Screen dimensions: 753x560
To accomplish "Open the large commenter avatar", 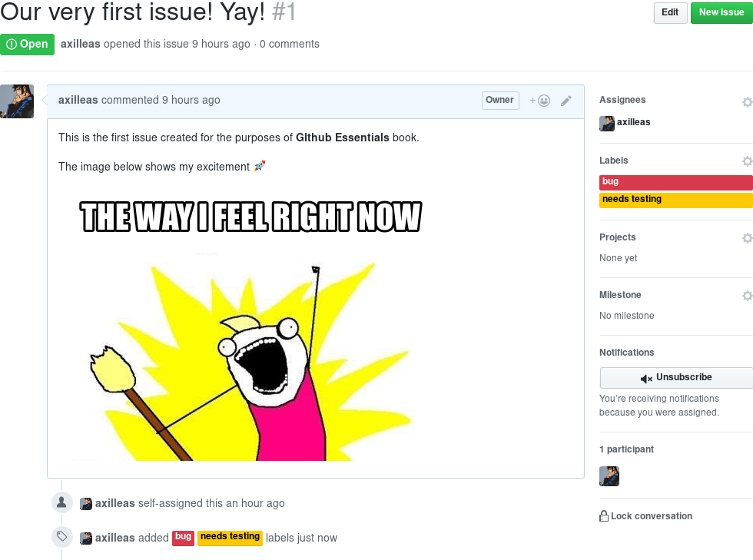I will coord(17,101).
